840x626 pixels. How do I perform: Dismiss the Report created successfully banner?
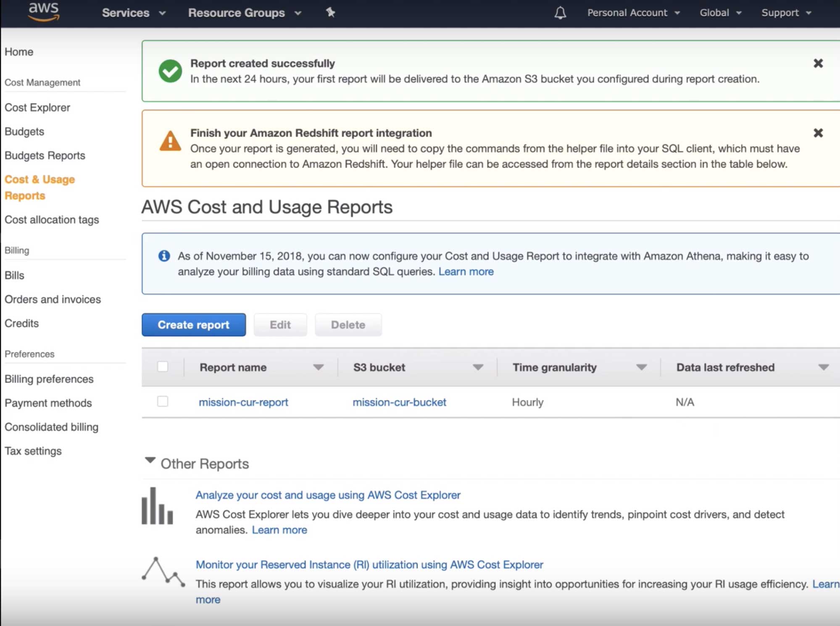(818, 63)
